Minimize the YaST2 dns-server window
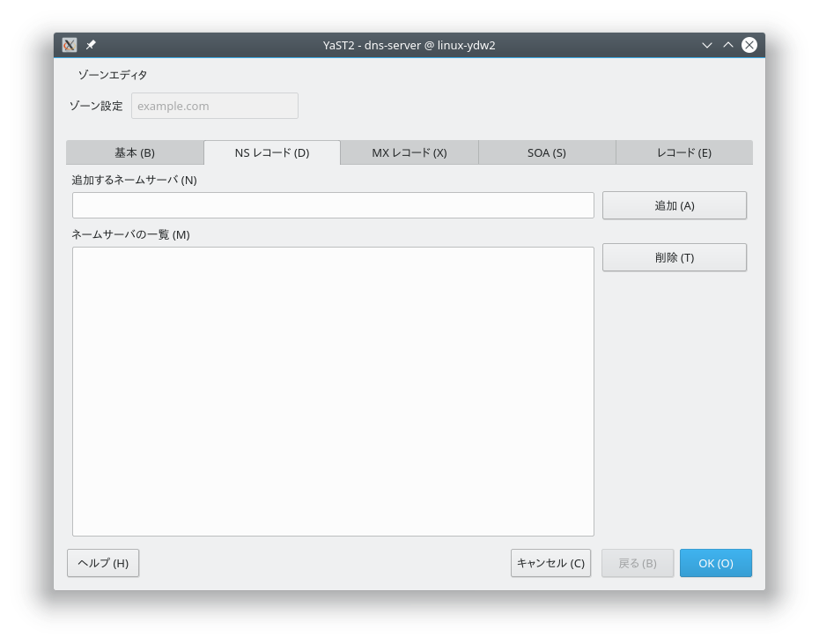The width and height of the screenshot is (819, 644). 707,45
